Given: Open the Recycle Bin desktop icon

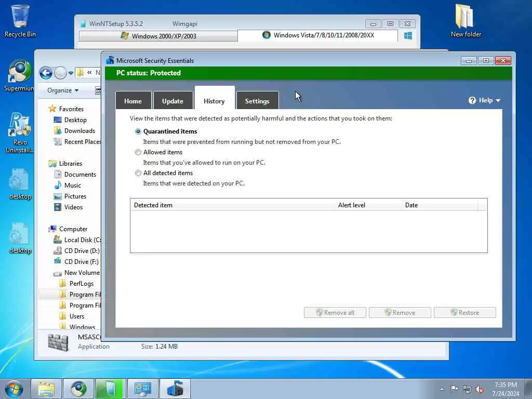Looking at the screenshot, I should coord(20,21).
